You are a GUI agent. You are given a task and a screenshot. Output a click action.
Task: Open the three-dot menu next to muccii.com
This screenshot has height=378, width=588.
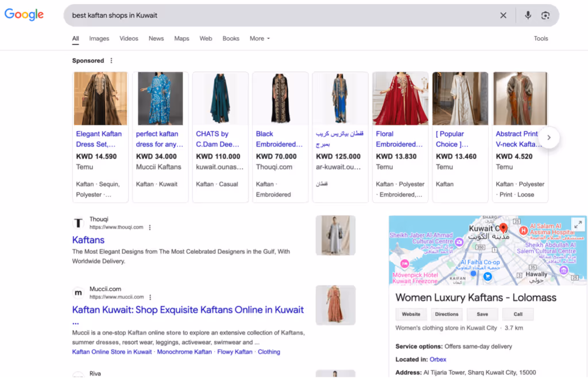click(150, 297)
